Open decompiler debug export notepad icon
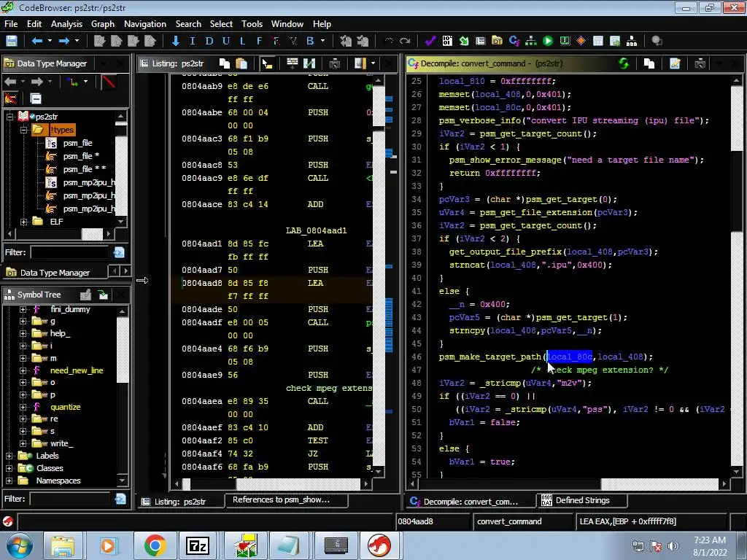747x560 pixels. pos(675,63)
